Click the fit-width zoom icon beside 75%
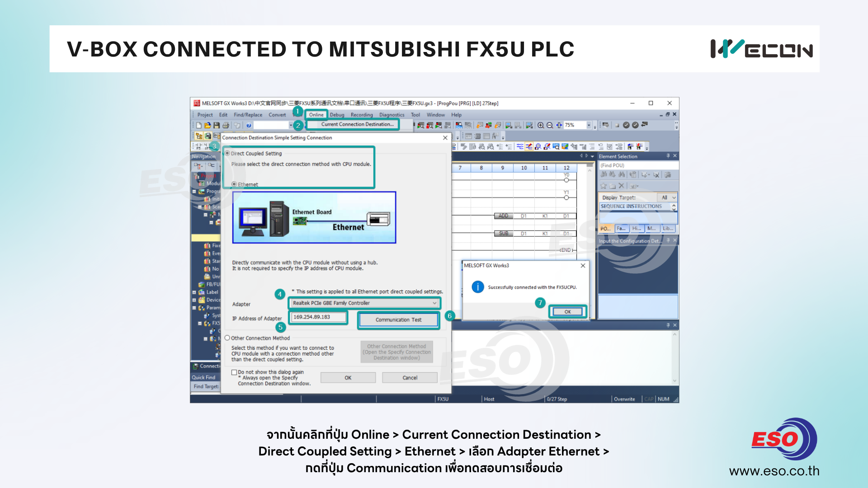 click(x=559, y=125)
